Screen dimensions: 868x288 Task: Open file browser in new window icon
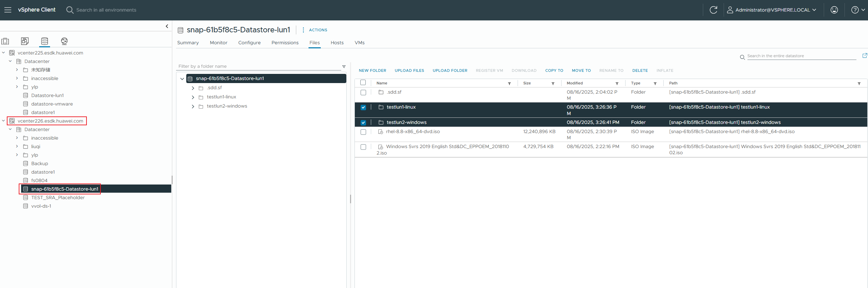(x=865, y=55)
